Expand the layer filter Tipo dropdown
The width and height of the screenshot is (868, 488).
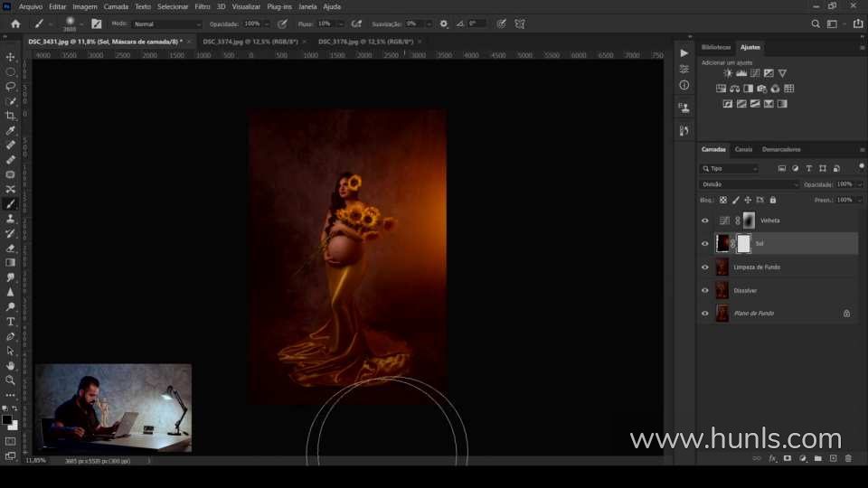[x=730, y=169]
